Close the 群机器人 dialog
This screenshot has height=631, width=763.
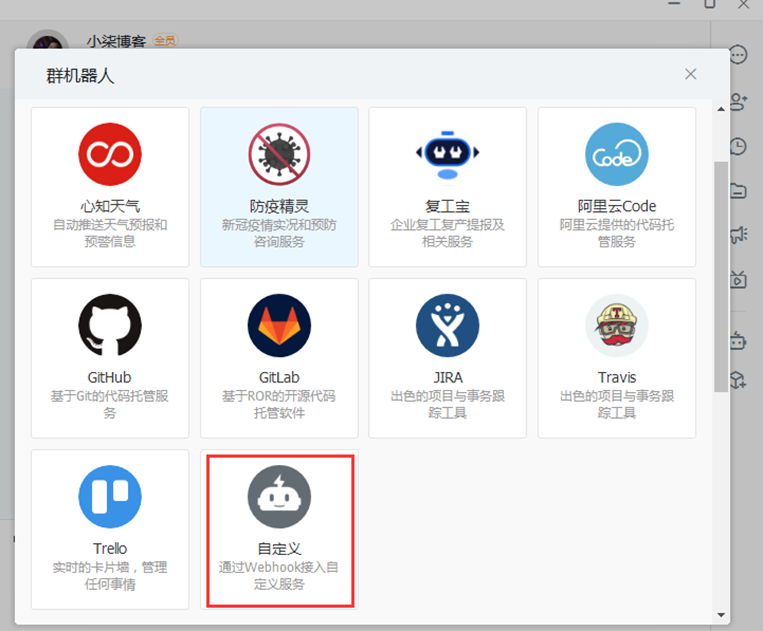690,74
